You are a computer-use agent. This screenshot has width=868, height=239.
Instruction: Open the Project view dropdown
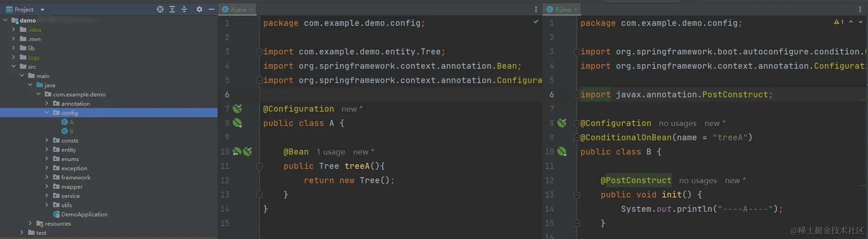42,10
